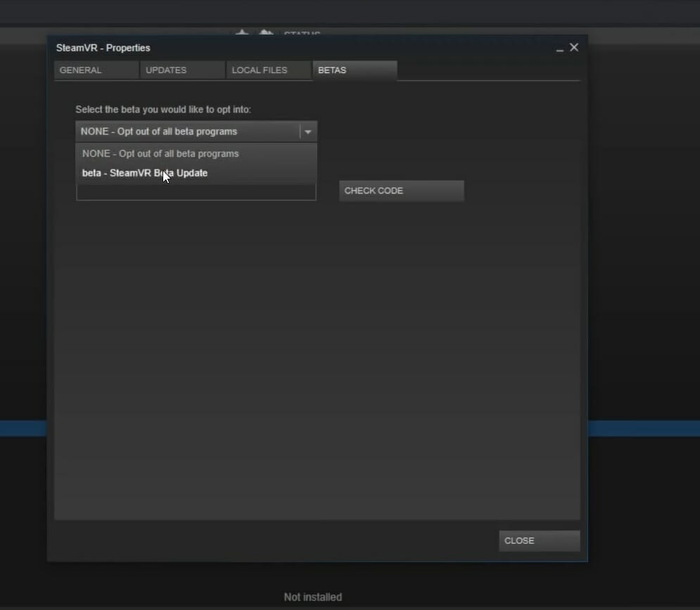Minimize the SteamVR Properties window

point(559,49)
